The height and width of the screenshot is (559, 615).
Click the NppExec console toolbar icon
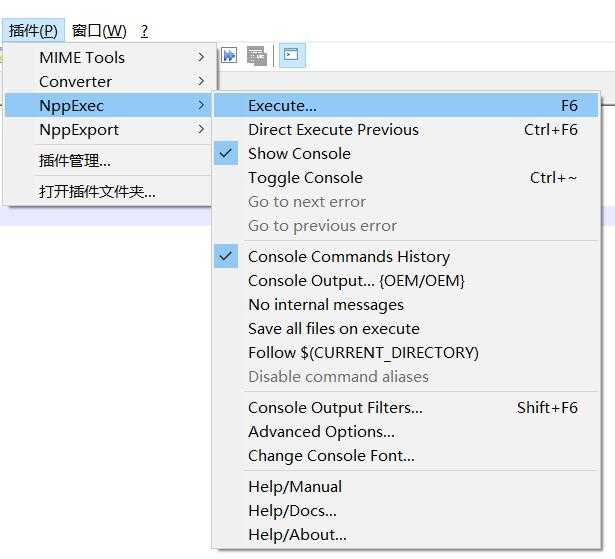291,55
